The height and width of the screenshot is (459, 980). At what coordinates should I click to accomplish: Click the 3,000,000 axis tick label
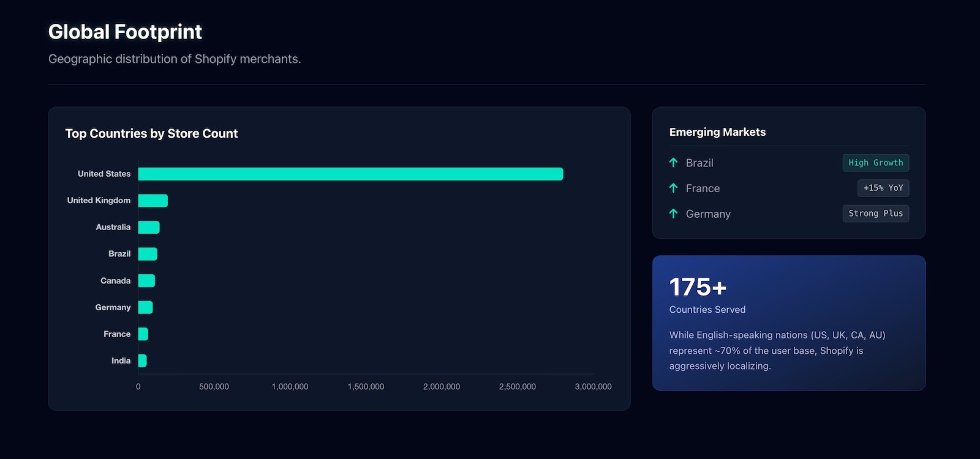[593, 387]
